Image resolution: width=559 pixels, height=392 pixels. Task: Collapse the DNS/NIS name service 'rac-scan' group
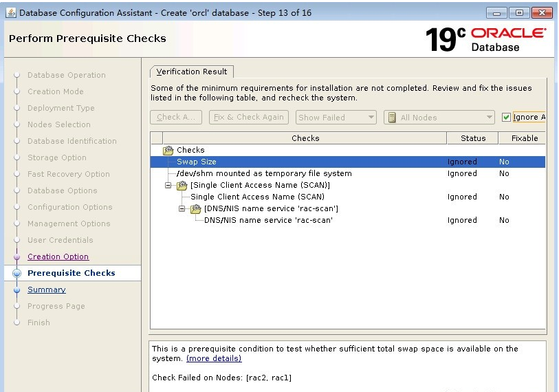click(182, 208)
